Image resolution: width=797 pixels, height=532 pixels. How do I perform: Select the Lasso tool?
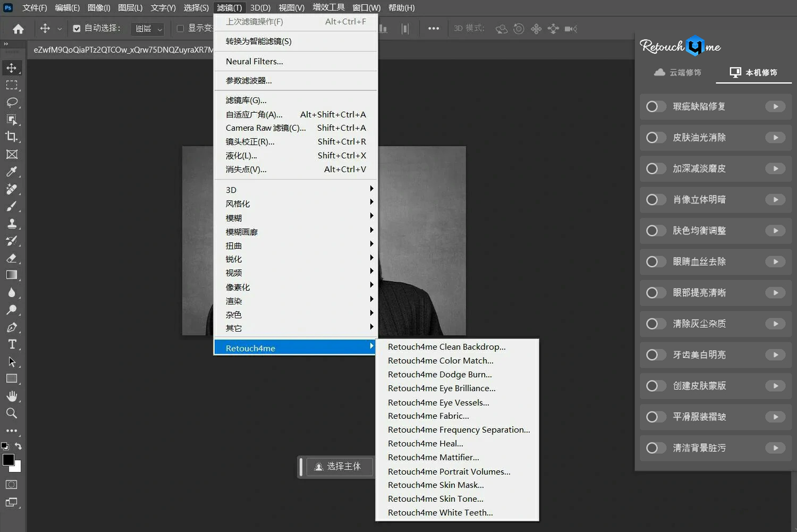[12, 102]
